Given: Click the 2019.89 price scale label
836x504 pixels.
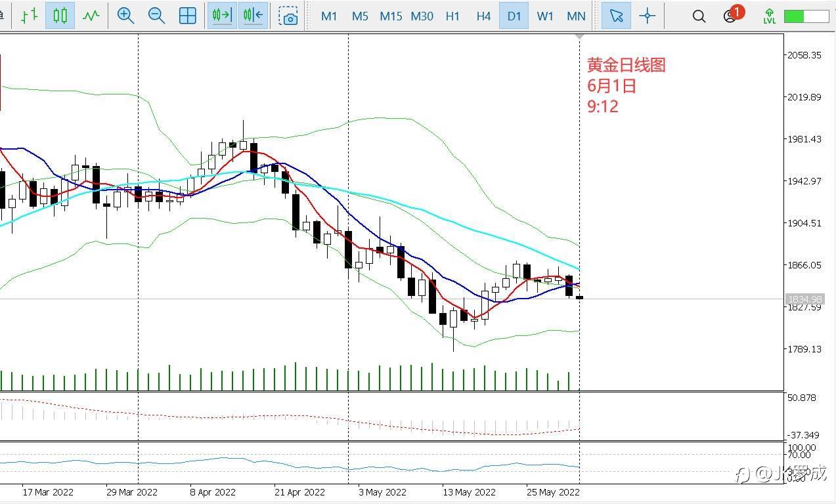Looking at the screenshot, I should click(x=804, y=97).
